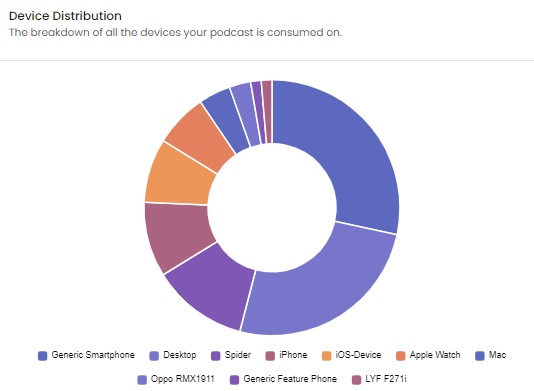The height and width of the screenshot is (391, 534).
Task: Click the Oppo RMX1911 legend swatch
Action: point(142,380)
